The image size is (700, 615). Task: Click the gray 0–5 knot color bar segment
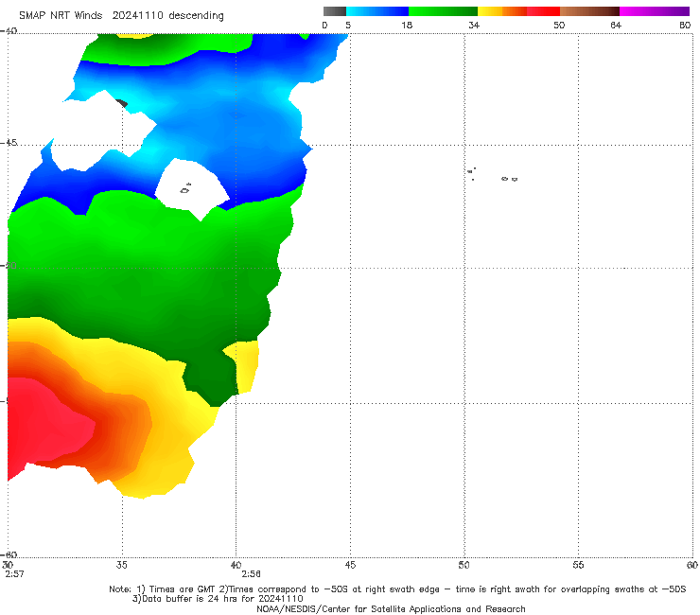[x=335, y=11]
